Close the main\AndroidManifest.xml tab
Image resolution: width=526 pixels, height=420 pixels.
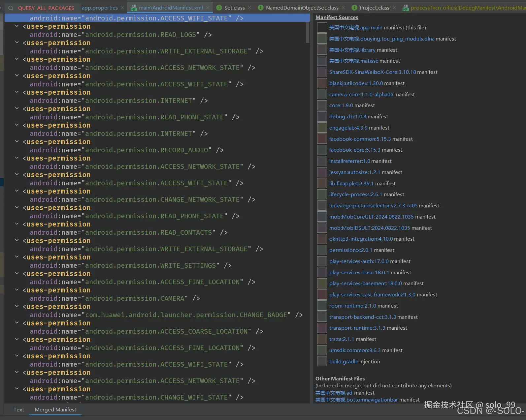pyautogui.click(x=208, y=8)
